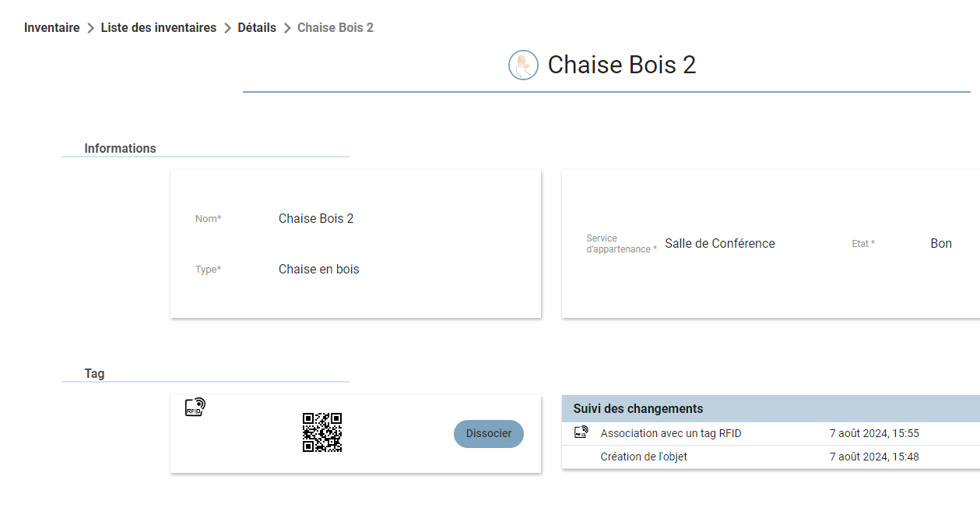This screenshot has height=508, width=980.
Task: Click the chevron after Inventaire breadcrumb
Action: [90, 28]
